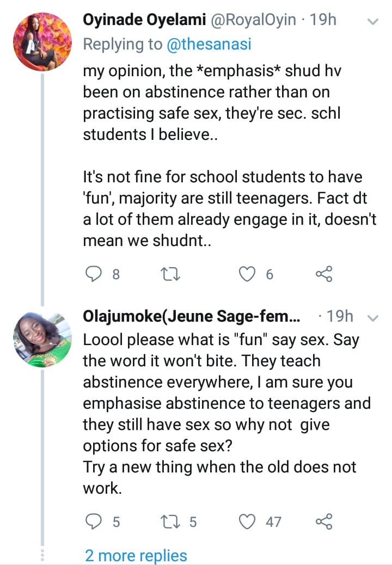Open options chevron on Oyinade's tweet

(373, 22)
